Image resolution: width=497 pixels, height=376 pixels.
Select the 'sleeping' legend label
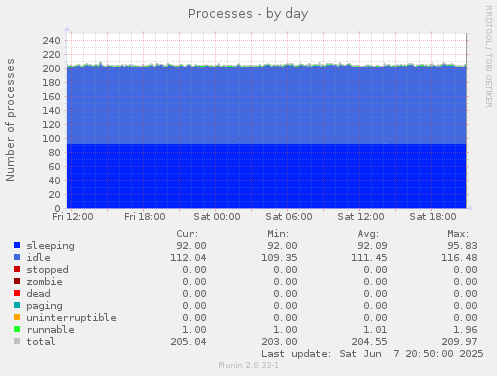point(50,246)
